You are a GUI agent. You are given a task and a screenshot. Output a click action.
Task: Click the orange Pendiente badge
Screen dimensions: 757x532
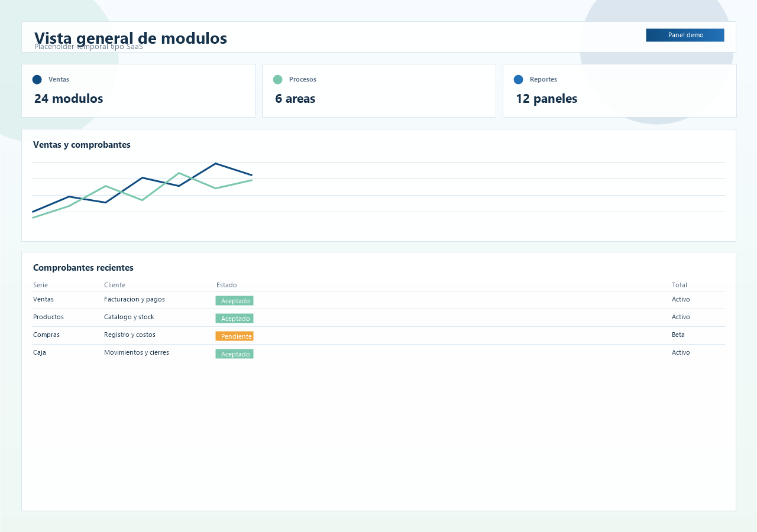[x=234, y=336]
